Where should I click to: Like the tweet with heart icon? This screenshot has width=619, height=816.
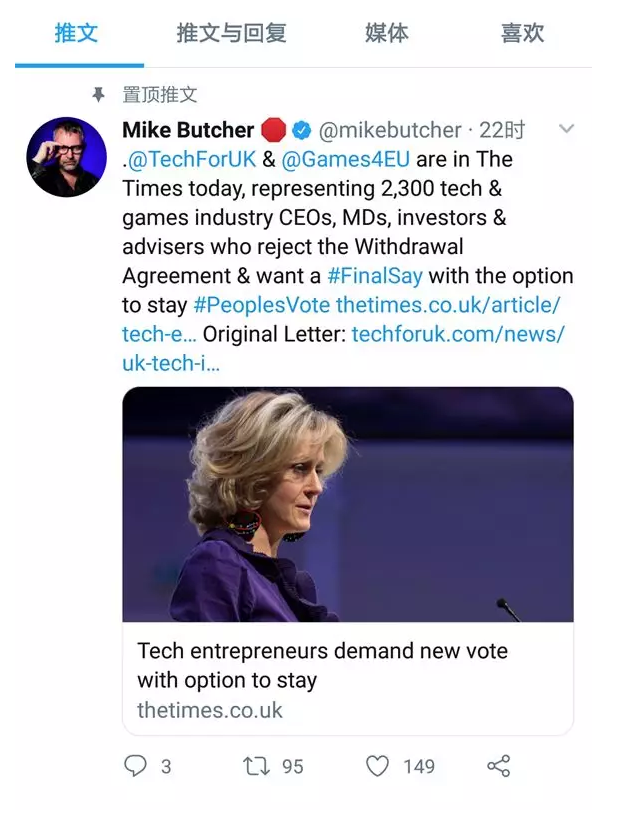(x=377, y=766)
